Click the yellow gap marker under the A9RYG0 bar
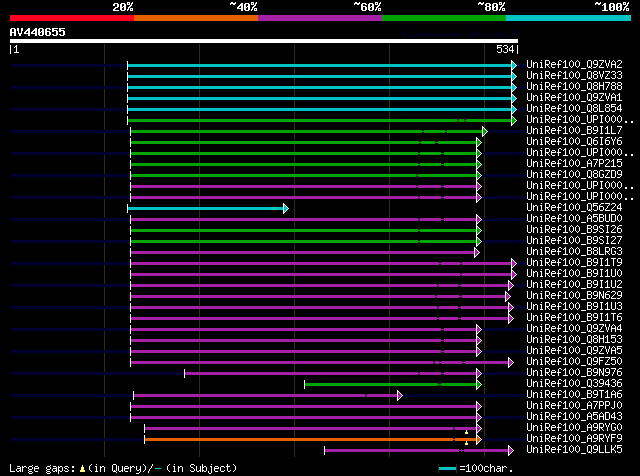Image resolution: width=640 pixels, height=476 pixels. (466, 432)
